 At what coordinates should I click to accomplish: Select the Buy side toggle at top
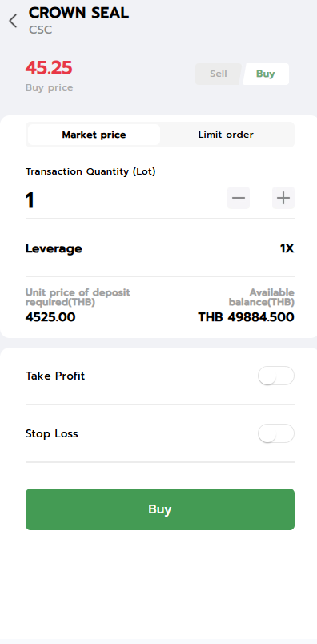(x=266, y=74)
